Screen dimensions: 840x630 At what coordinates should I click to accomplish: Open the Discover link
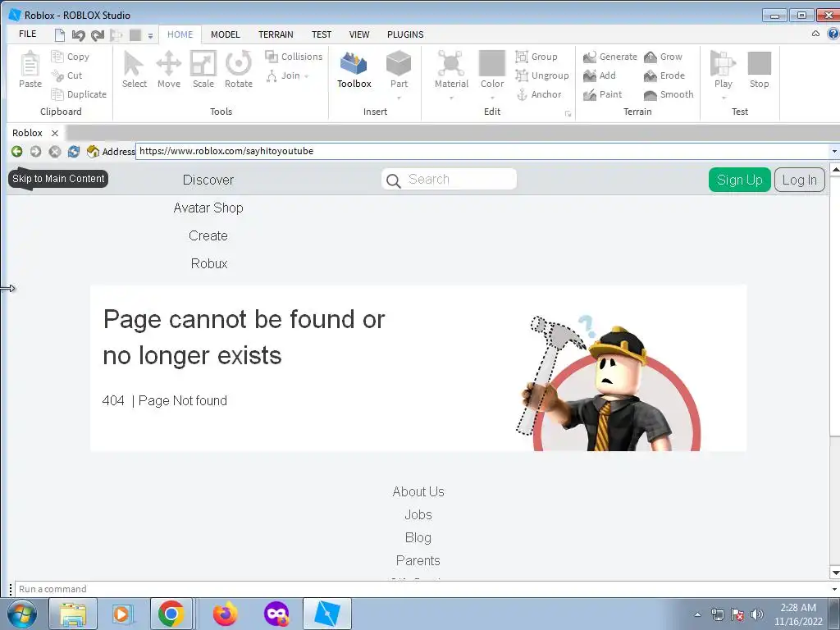pos(208,180)
